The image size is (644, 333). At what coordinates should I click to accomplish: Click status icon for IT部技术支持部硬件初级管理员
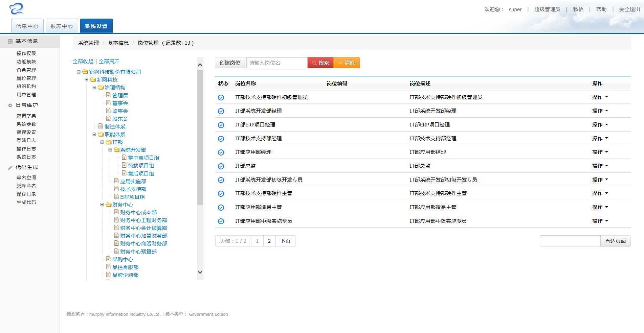pyautogui.click(x=221, y=98)
